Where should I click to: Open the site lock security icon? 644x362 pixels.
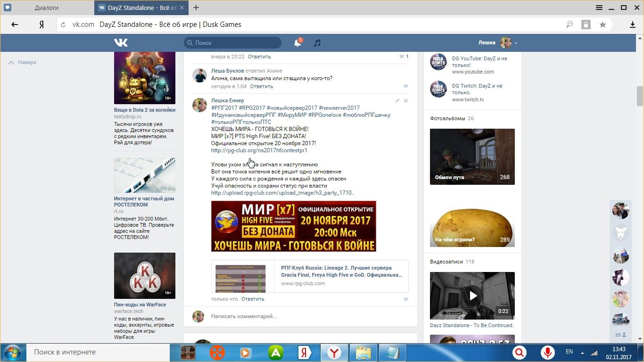click(586, 25)
